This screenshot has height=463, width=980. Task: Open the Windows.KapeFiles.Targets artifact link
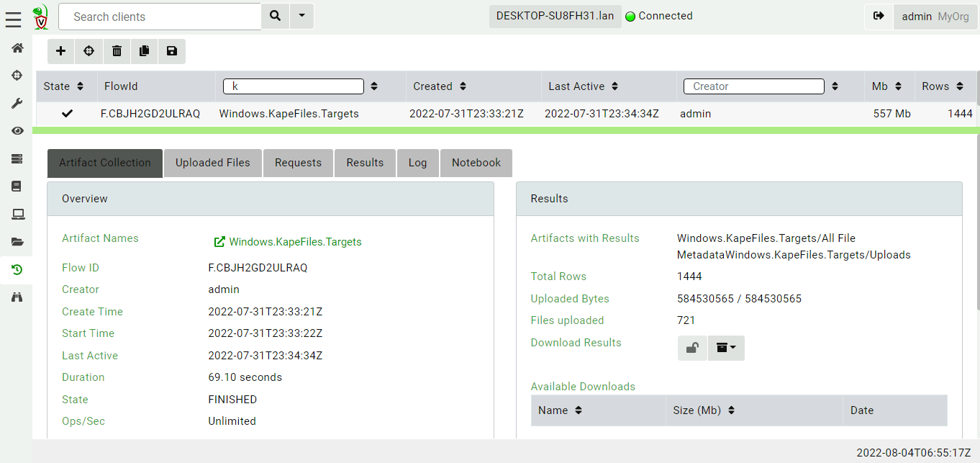click(x=294, y=242)
